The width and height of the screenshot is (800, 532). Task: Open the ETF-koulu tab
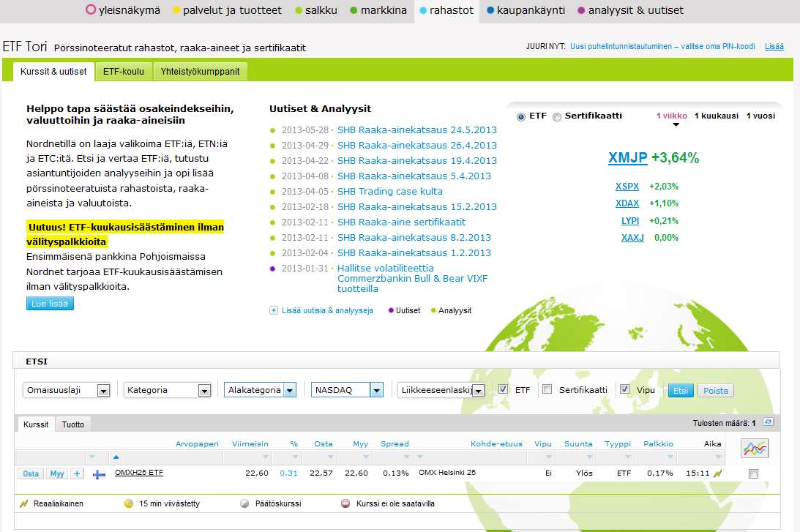(124, 72)
